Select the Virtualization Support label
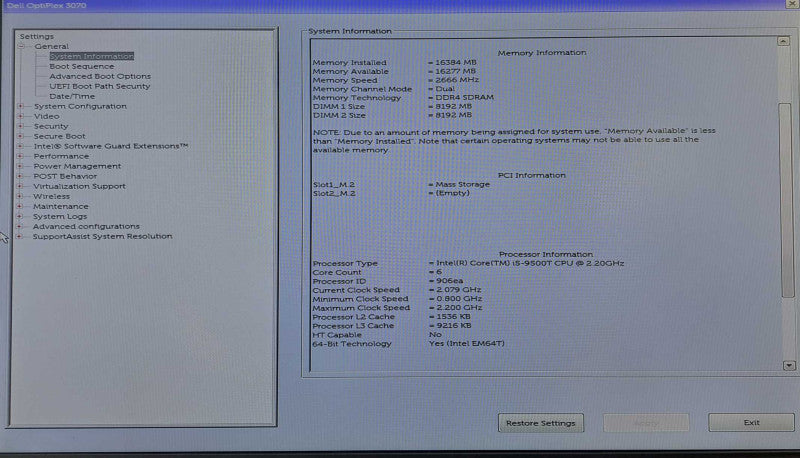This screenshot has height=458, width=800. (x=79, y=186)
